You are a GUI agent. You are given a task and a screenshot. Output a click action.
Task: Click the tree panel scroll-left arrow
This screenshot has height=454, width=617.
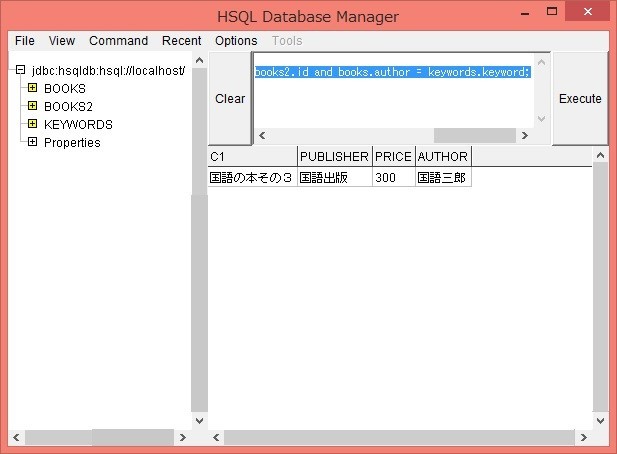point(16,437)
